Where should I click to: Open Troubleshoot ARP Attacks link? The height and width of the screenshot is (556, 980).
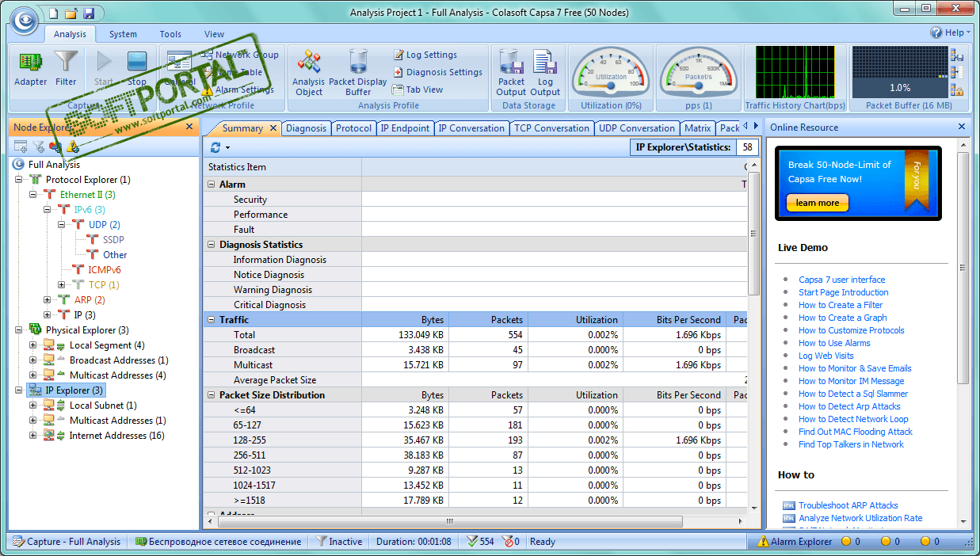(x=848, y=505)
